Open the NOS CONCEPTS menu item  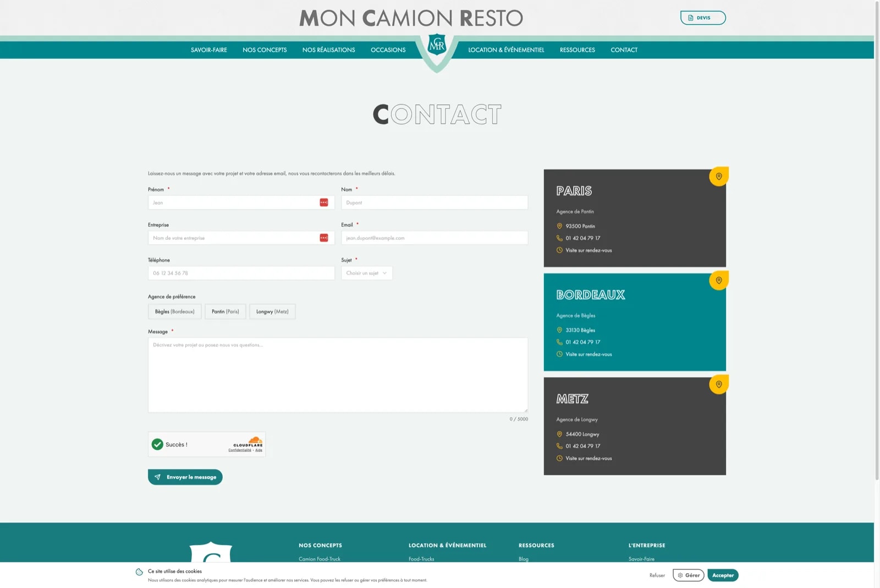point(265,50)
